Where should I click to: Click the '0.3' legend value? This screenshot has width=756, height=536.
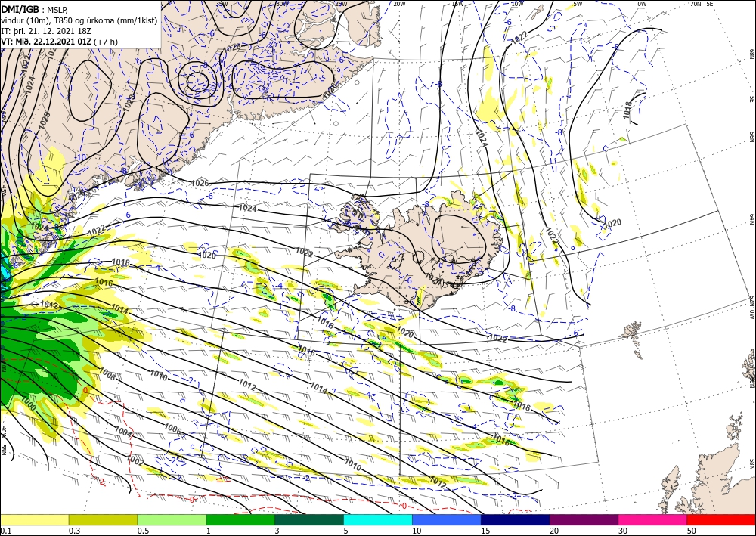tap(74, 531)
